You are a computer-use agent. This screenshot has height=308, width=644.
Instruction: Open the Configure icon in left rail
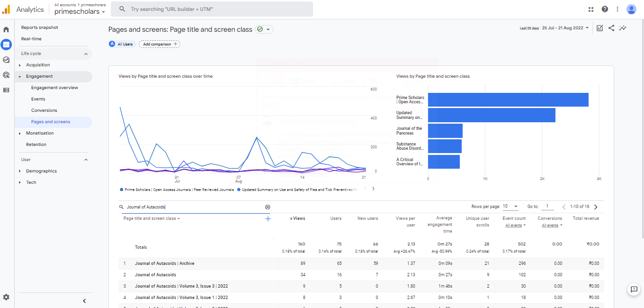6,90
